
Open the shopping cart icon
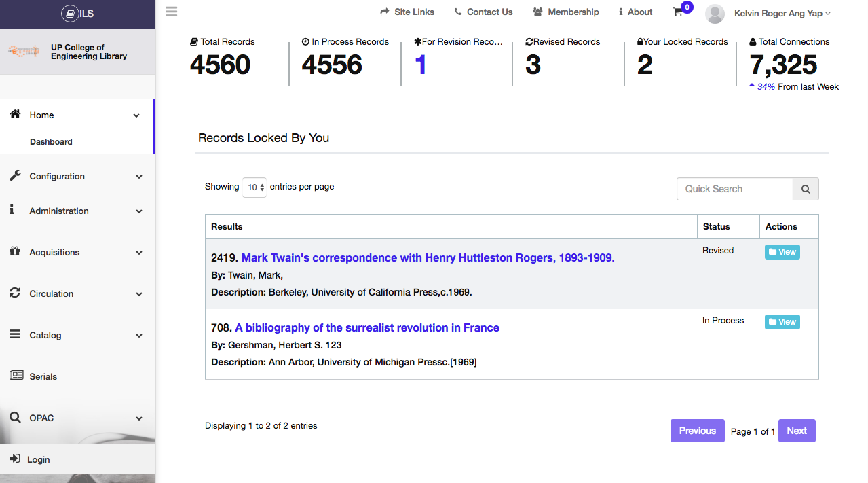678,12
